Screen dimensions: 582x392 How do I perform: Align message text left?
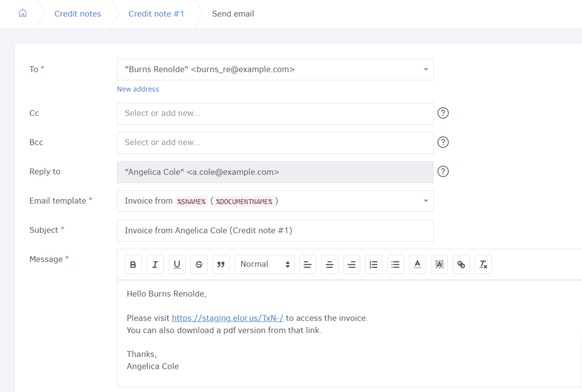(x=308, y=264)
